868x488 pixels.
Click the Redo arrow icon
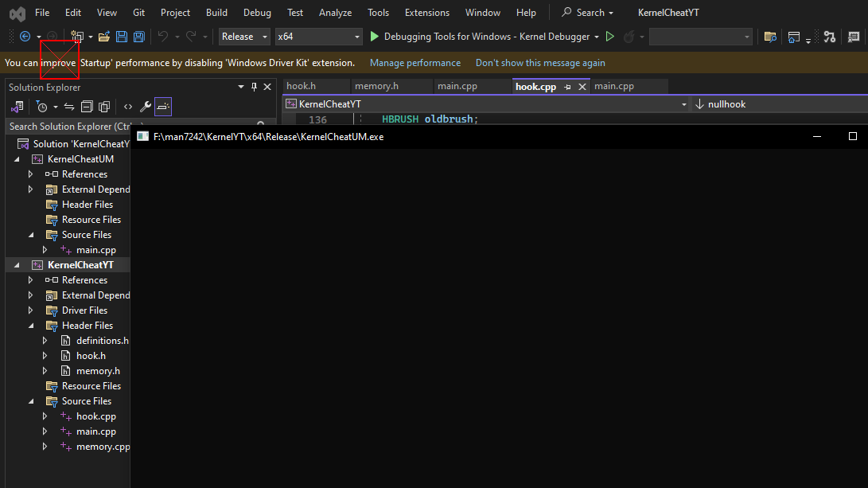[191, 37]
